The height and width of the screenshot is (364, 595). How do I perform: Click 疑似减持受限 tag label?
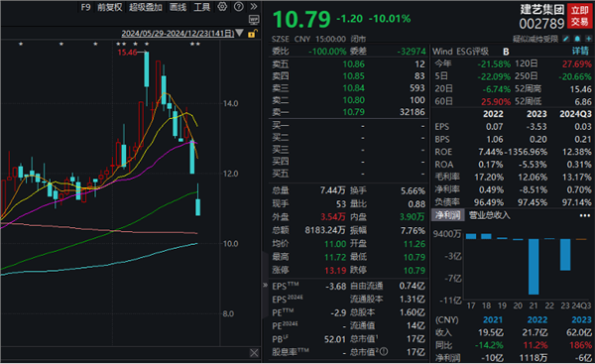[x=535, y=39]
